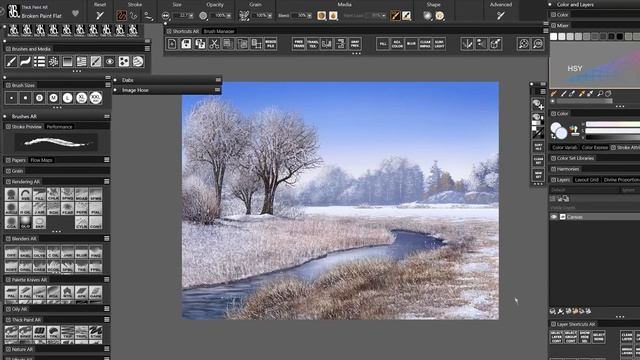Toggle the Brushes and Media panel checkbox
Viewport: 640px width, 360px height.
(x=8, y=49)
